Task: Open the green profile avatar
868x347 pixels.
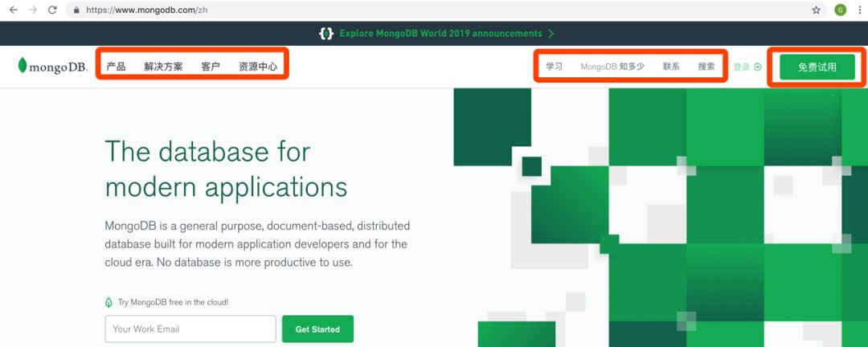Action: coord(841,10)
